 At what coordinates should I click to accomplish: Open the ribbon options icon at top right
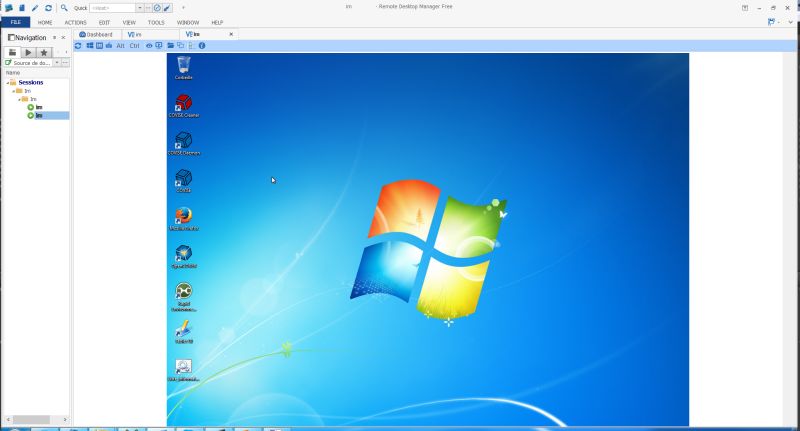pyautogui.click(x=771, y=22)
